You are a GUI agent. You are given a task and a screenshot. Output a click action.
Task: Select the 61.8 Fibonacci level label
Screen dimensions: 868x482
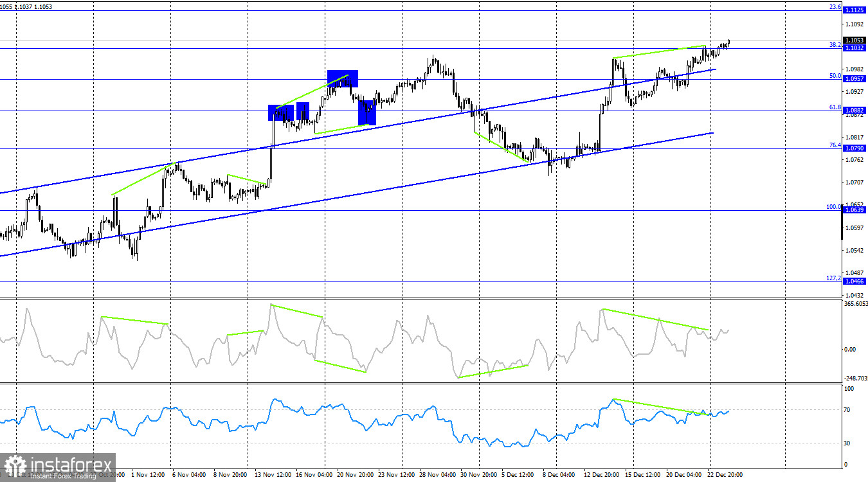tap(835, 107)
